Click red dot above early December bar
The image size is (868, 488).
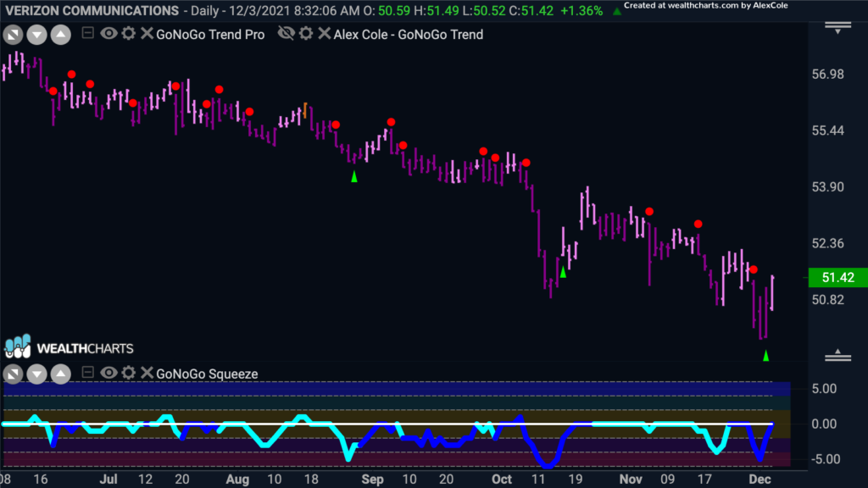pos(754,269)
